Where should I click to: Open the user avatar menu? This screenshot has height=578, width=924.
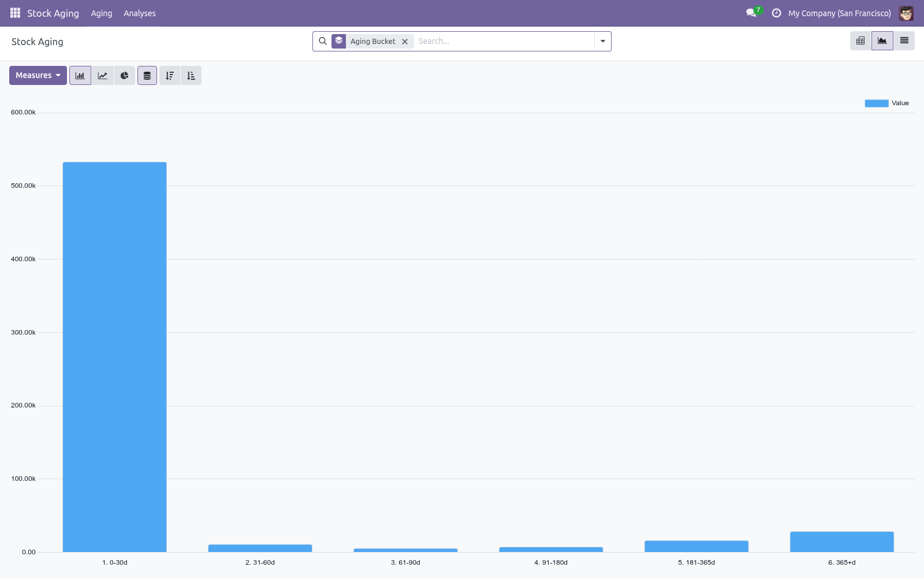click(x=906, y=13)
